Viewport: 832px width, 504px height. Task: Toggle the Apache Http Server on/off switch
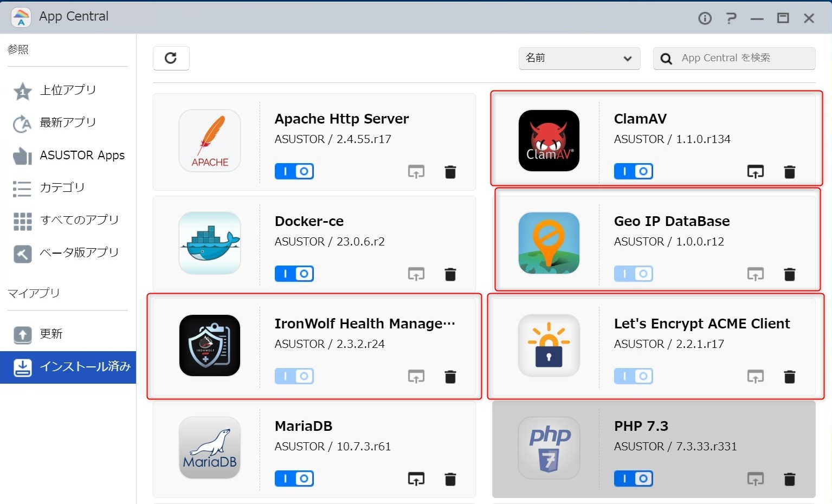coord(294,172)
